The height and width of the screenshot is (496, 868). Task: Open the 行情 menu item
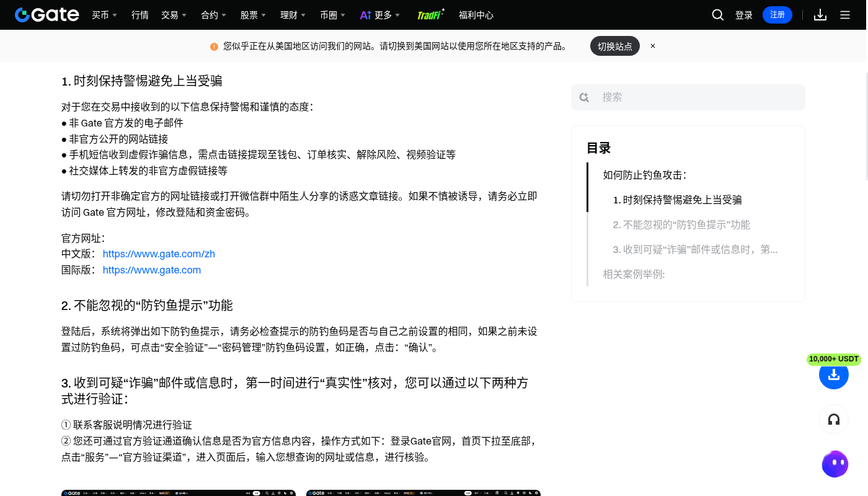pos(140,15)
